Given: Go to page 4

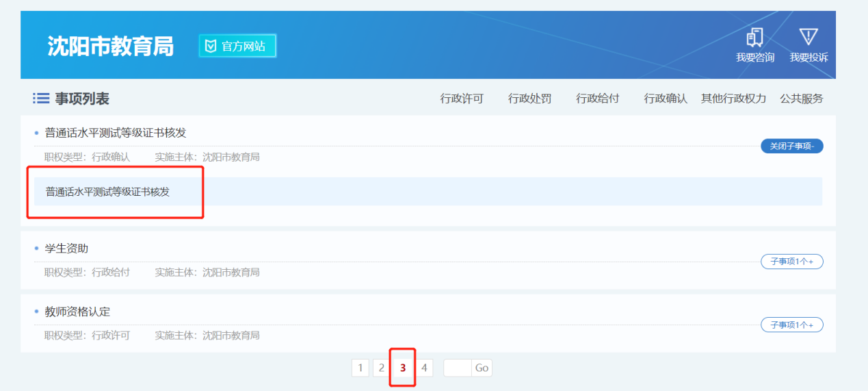Looking at the screenshot, I should (424, 368).
